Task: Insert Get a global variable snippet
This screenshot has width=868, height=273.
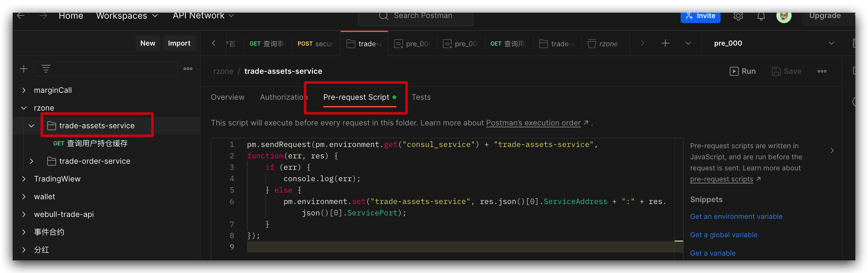Action: 723,235
